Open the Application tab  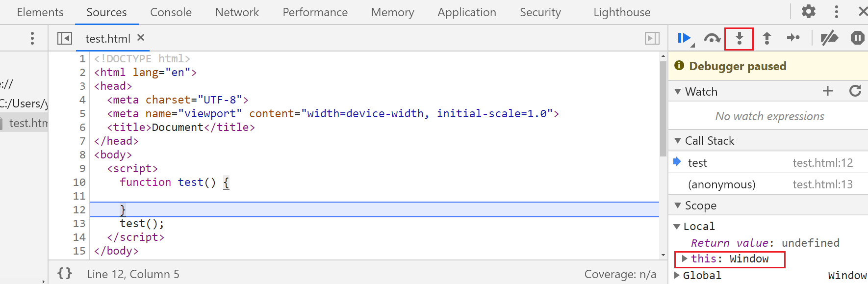click(x=467, y=12)
